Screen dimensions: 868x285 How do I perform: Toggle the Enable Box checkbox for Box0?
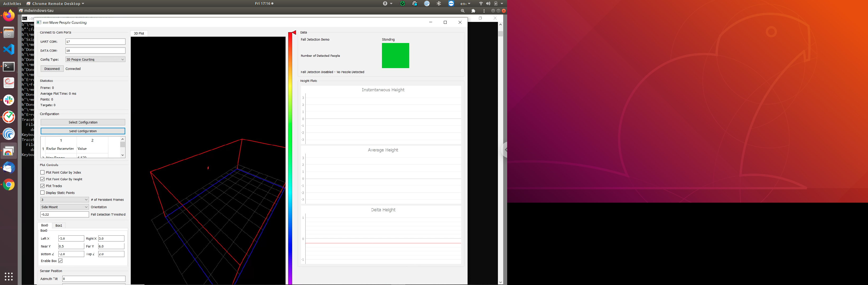pyautogui.click(x=60, y=261)
